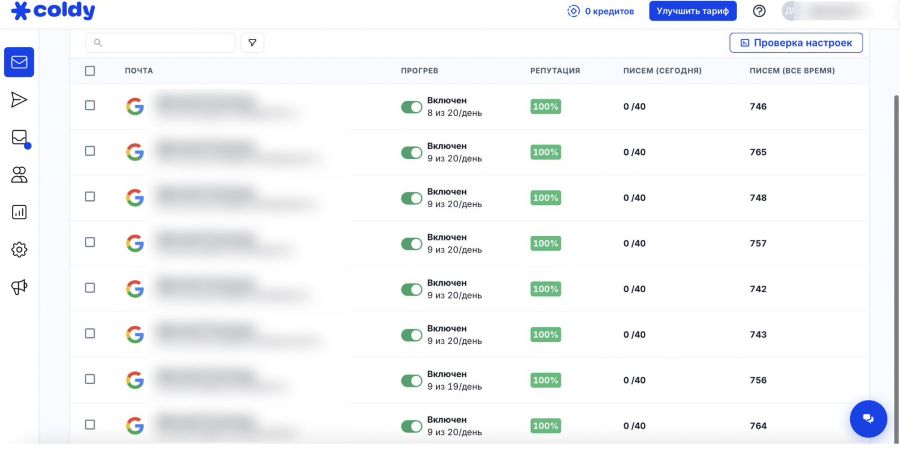Click the Google icon in row with 764
This screenshot has height=450, width=900.
(x=135, y=425)
